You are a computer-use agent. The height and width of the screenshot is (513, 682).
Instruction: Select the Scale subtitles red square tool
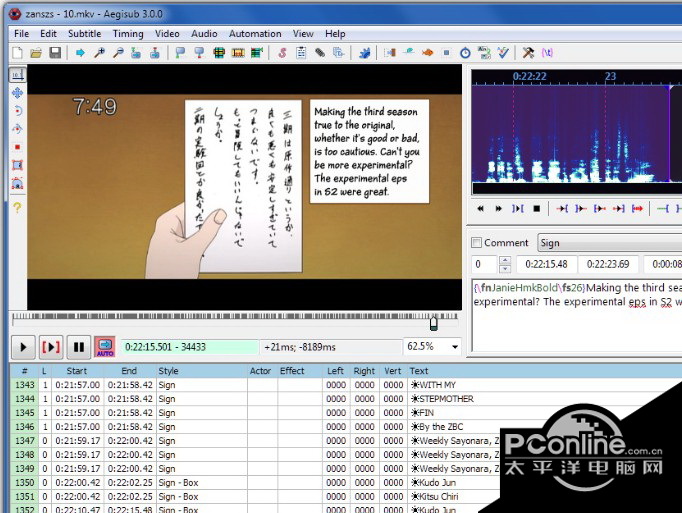17,147
